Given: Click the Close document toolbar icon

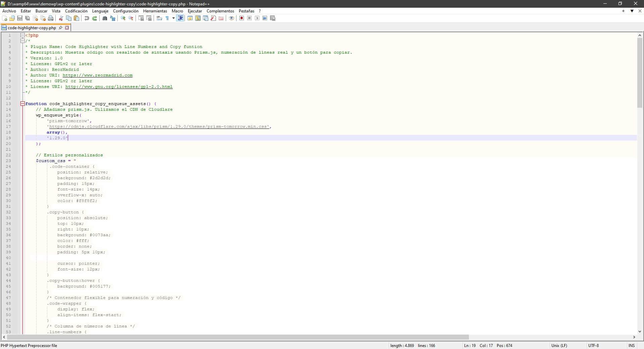Looking at the screenshot, I should (x=35, y=18).
